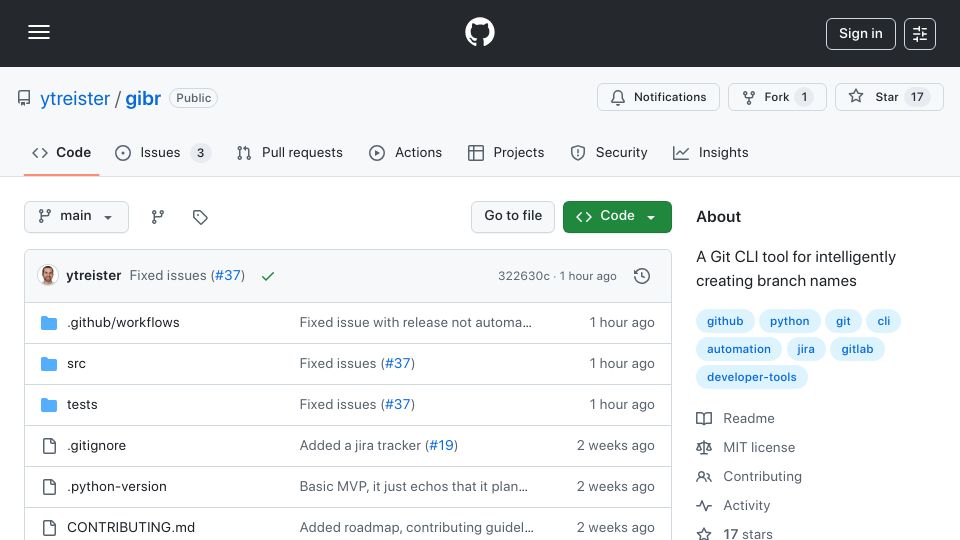View branches via branch icon
The width and height of the screenshot is (960, 540).
(158, 217)
